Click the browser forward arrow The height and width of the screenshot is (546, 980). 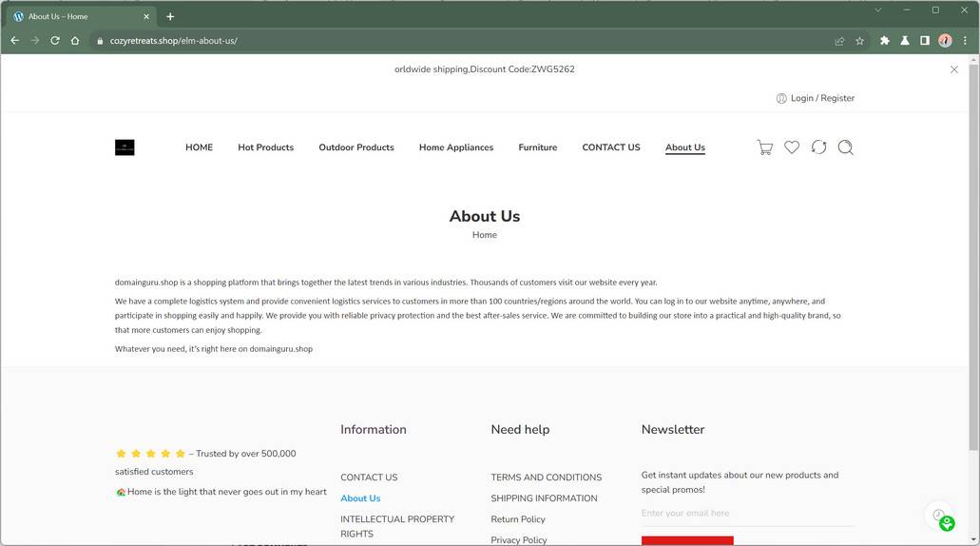pyautogui.click(x=35, y=41)
